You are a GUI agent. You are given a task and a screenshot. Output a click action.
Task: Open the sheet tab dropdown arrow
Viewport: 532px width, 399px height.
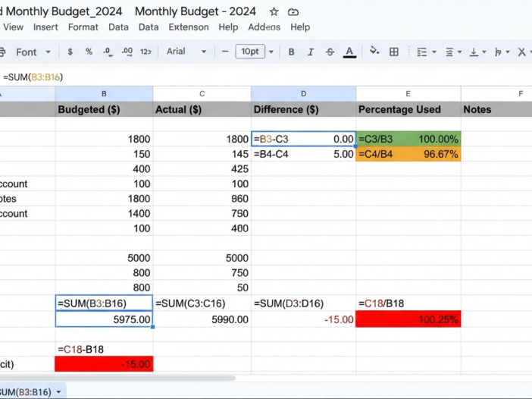pyautogui.click(x=58, y=392)
